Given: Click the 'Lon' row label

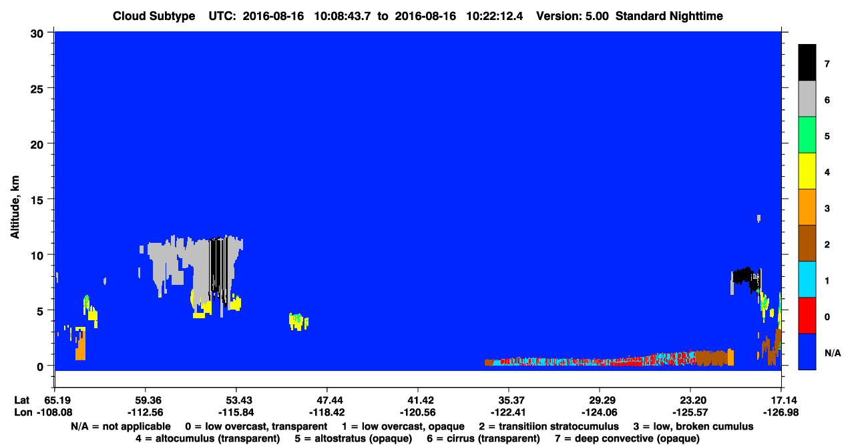Looking at the screenshot, I should click(23, 412).
